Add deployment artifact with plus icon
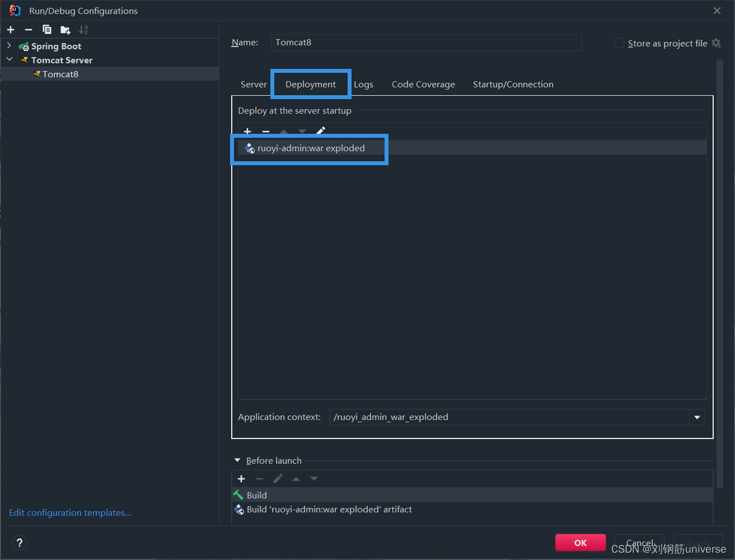The height and width of the screenshot is (560, 735). pyautogui.click(x=247, y=132)
